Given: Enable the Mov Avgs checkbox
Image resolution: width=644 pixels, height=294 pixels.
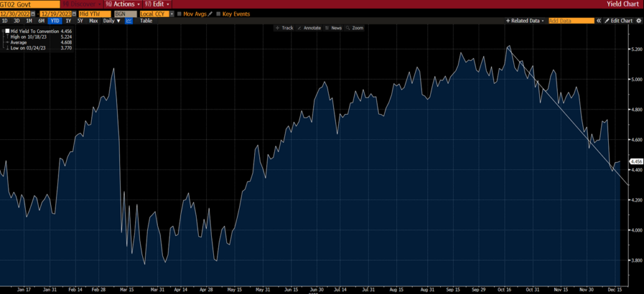Looking at the screenshot, I should pyautogui.click(x=179, y=13).
